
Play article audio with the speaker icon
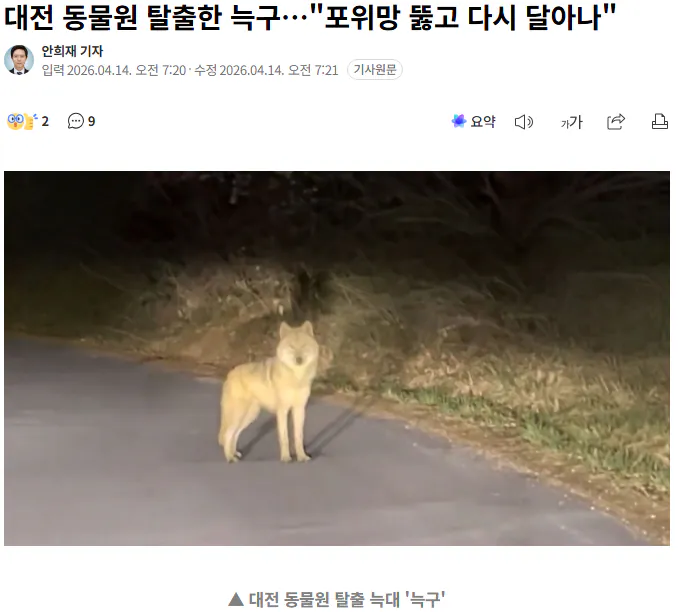[x=524, y=122]
